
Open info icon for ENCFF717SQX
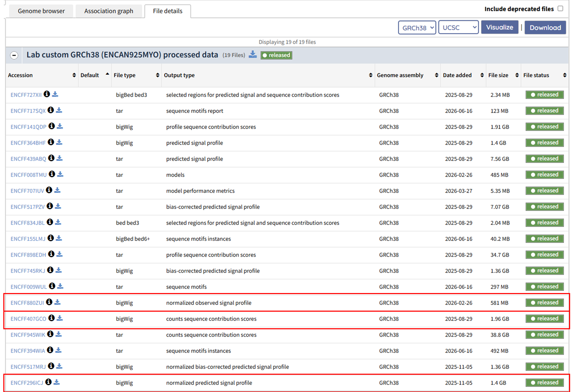pyautogui.click(x=51, y=110)
